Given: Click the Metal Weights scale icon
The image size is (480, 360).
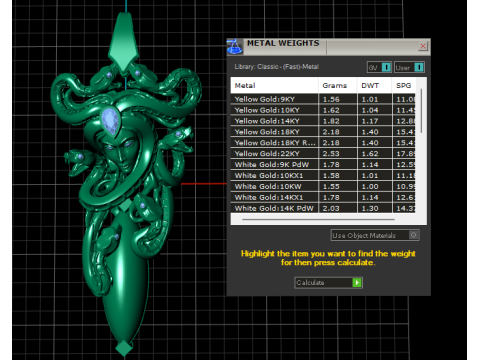Looking at the screenshot, I should 235,46.
